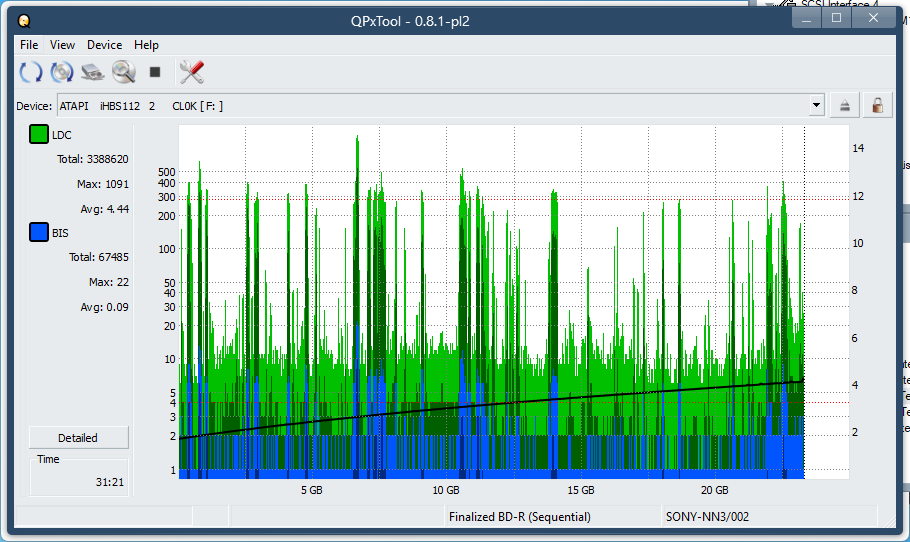Click the Device: label

click(34, 106)
